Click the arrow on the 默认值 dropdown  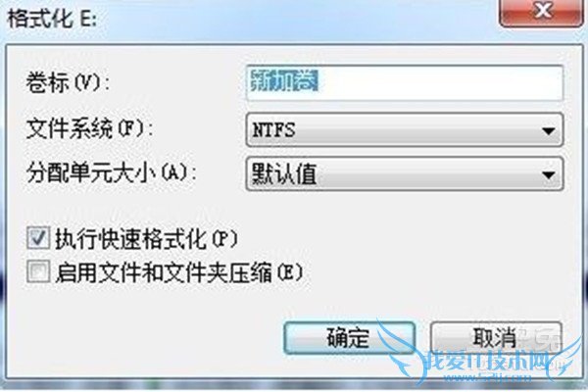[549, 174]
